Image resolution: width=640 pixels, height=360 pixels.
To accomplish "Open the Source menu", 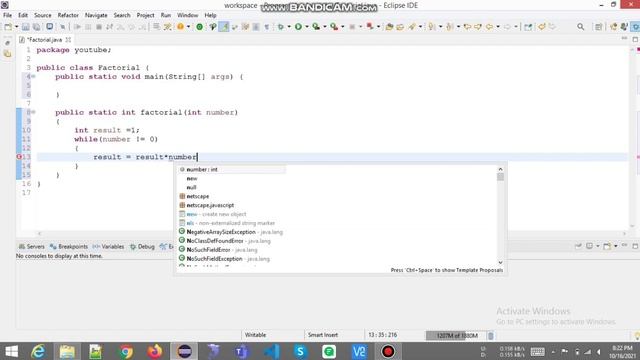I will coord(42,15).
